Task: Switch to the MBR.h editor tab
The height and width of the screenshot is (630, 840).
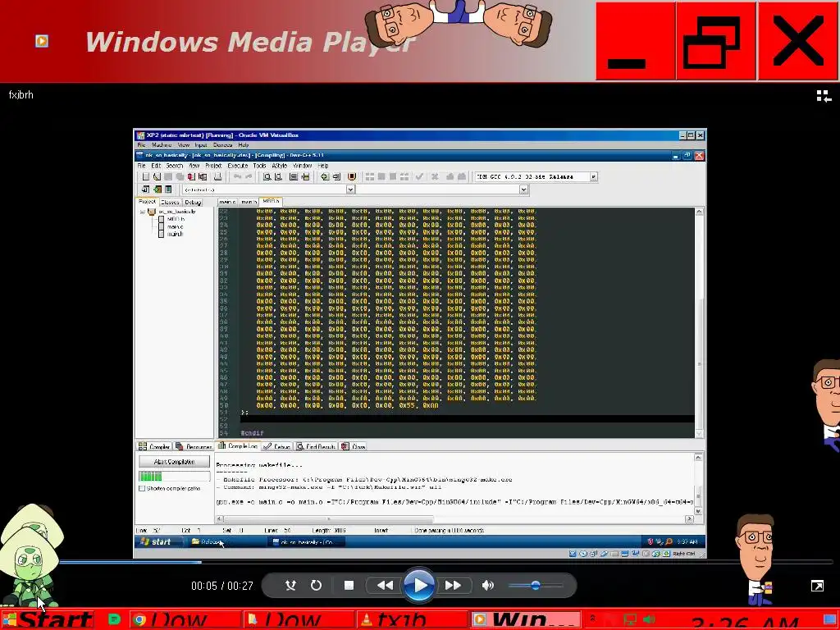Action: pos(271,201)
